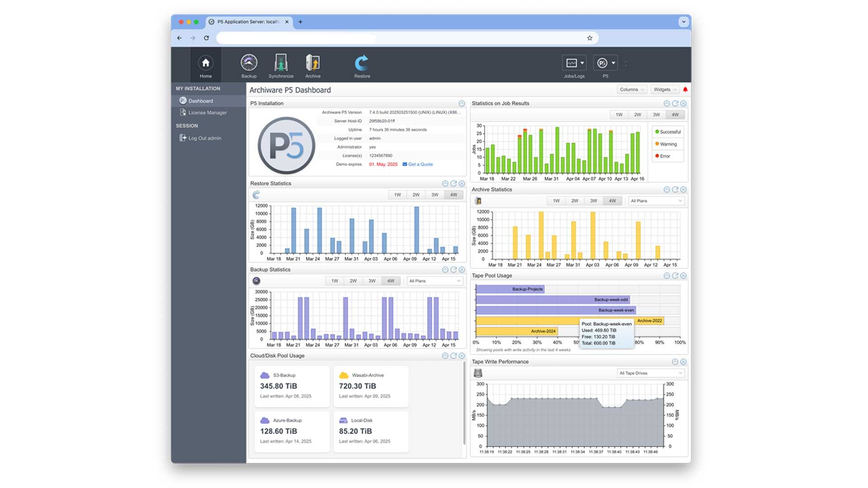Click Log Out admin
Viewport: 868px width, 488px height.
[x=204, y=138]
